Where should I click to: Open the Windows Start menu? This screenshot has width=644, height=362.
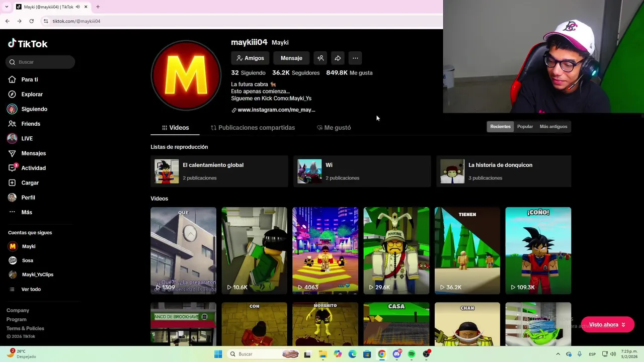point(218,354)
